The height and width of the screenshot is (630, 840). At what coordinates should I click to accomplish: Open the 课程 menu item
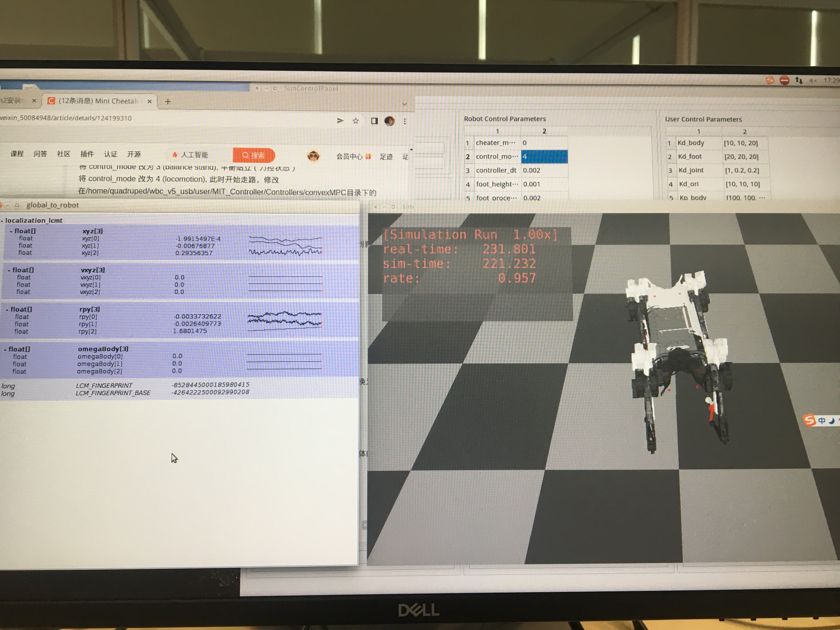pos(17,154)
